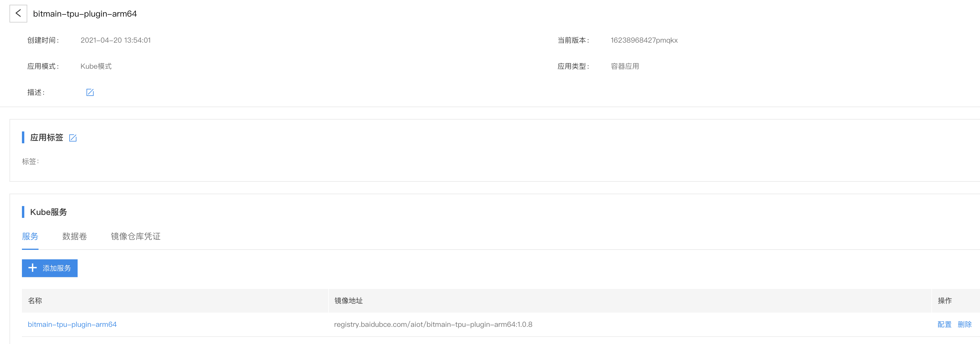
Task: Click the 应用类型 label
Action: (573, 66)
